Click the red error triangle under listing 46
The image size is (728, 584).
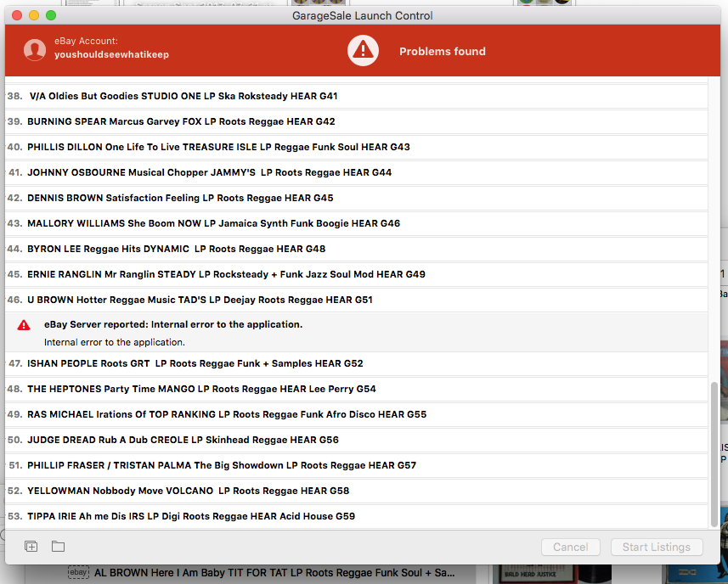24,325
